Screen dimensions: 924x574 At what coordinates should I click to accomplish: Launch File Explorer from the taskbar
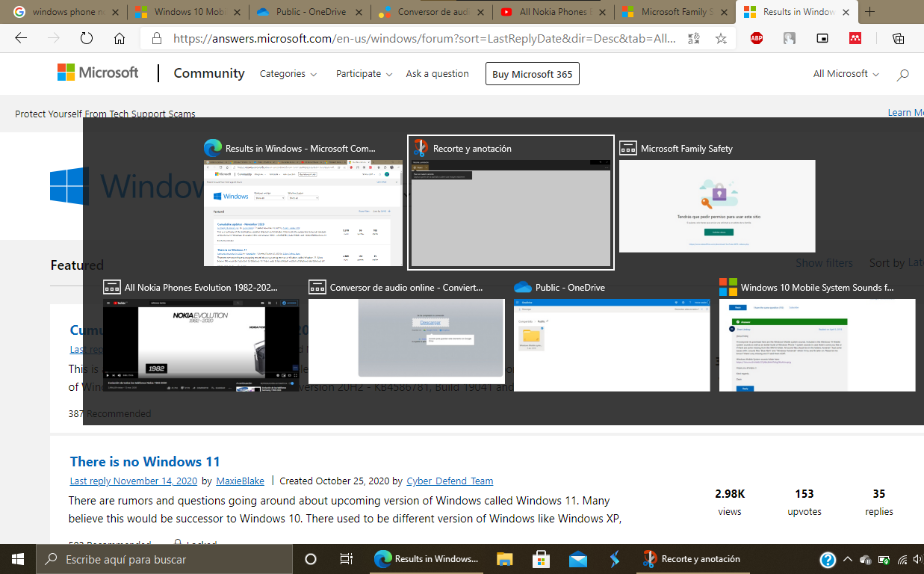pos(505,559)
